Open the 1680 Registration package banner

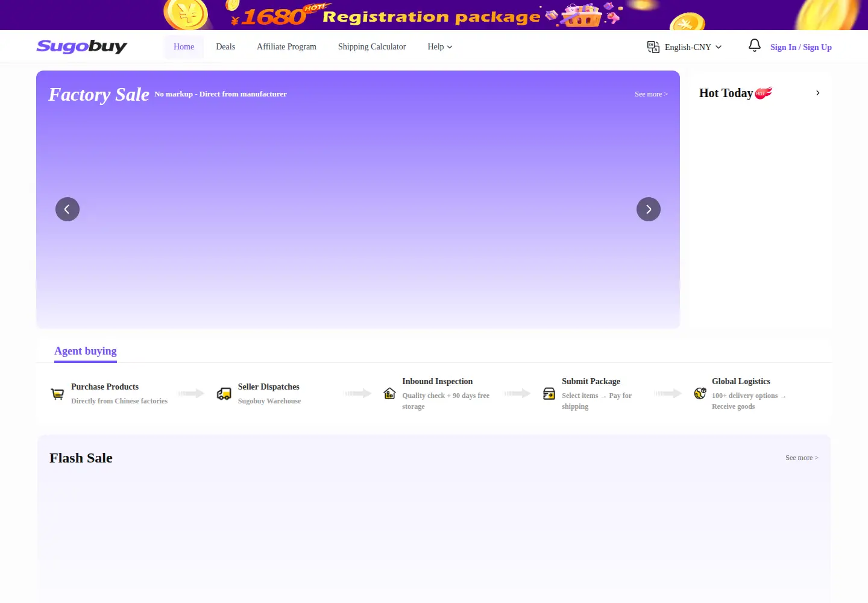point(434,15)
